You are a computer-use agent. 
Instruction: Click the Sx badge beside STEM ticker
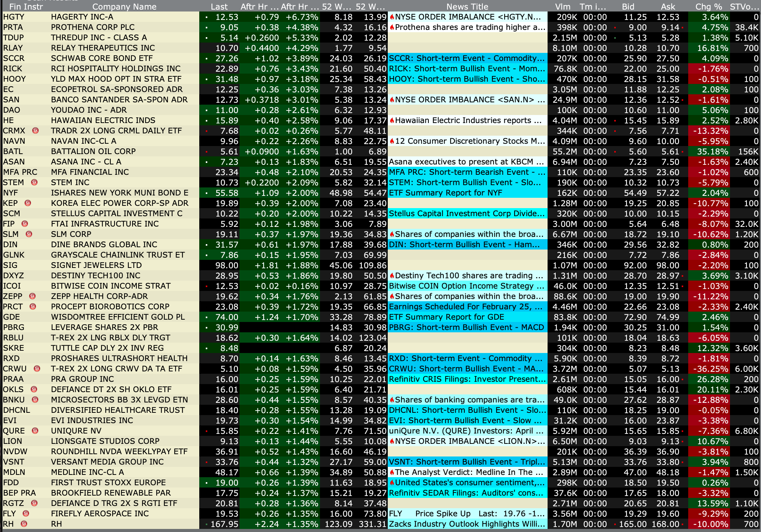[x=34, y=182]
